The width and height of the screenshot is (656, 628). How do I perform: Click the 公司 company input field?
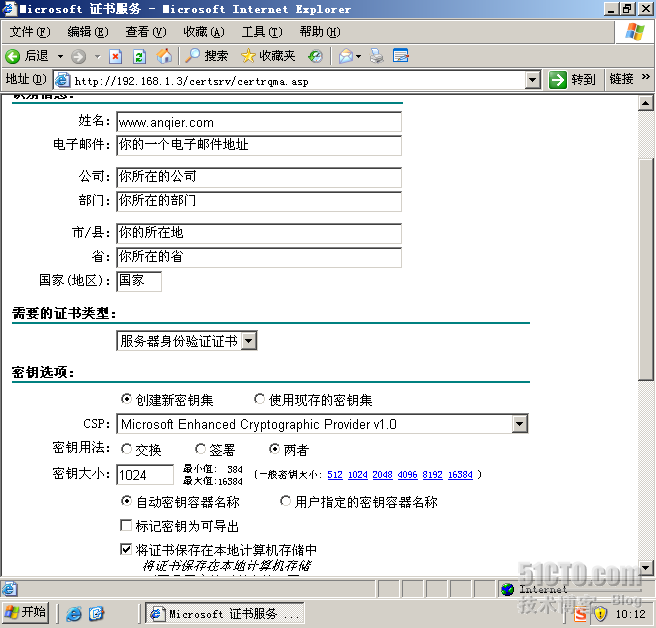coord(259,177)
